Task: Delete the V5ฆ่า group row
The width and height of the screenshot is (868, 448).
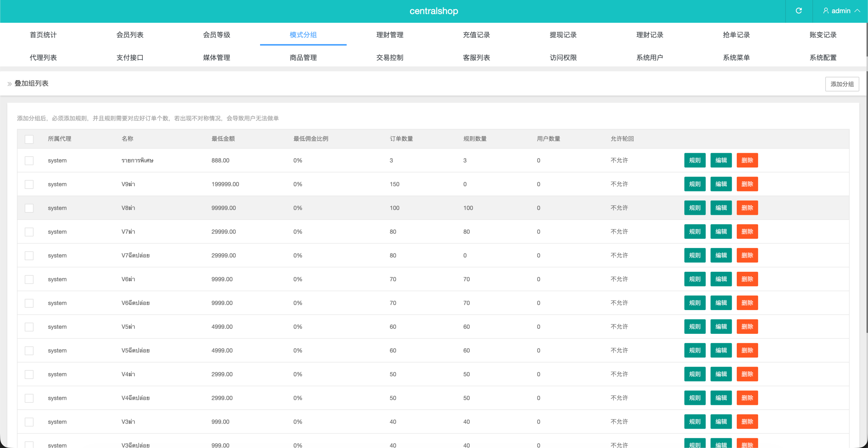Action: (x=747, y=327)
